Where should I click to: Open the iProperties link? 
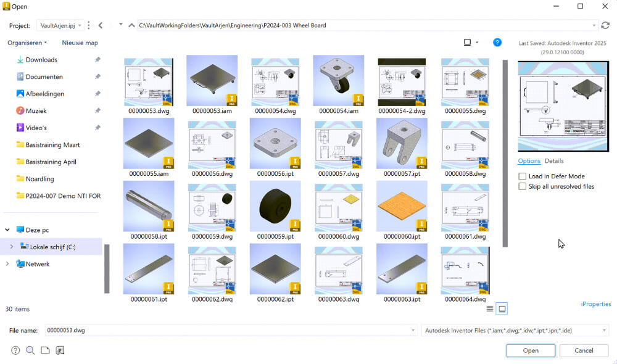[595, 304]
